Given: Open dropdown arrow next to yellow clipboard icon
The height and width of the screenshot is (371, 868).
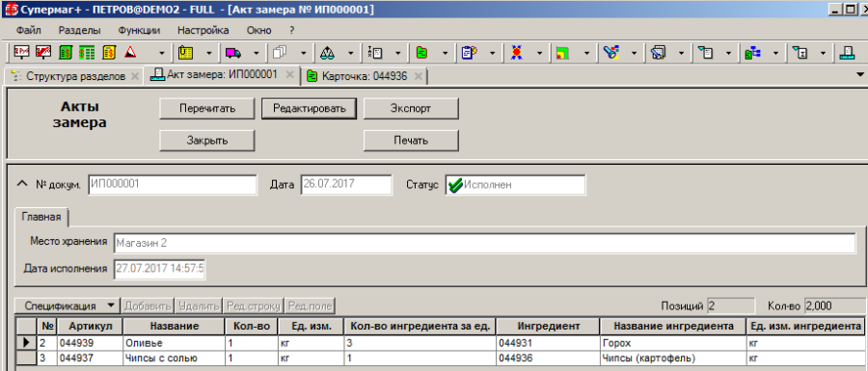Looking at the screenshot, I should tap(209, 53).
